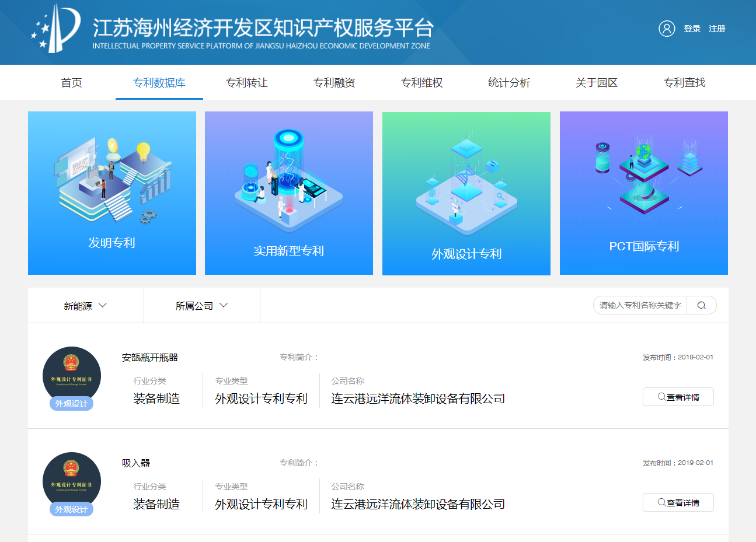Viewport: 756px width, 542px height.
Task: Focus the patent name keyword search field
Action: coord(640,305)
